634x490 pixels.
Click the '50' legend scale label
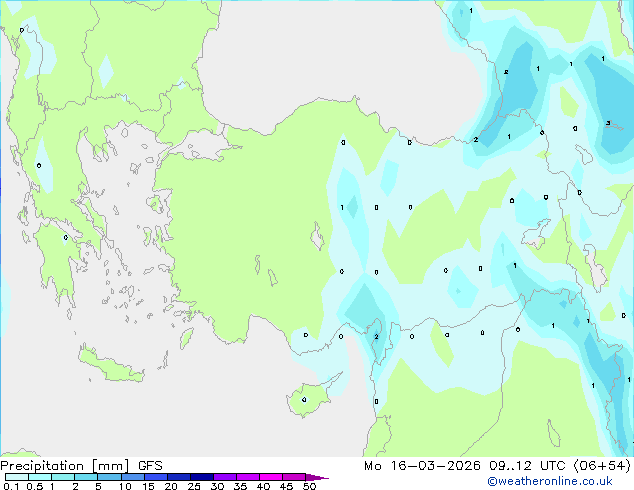(x=309, y=486)
